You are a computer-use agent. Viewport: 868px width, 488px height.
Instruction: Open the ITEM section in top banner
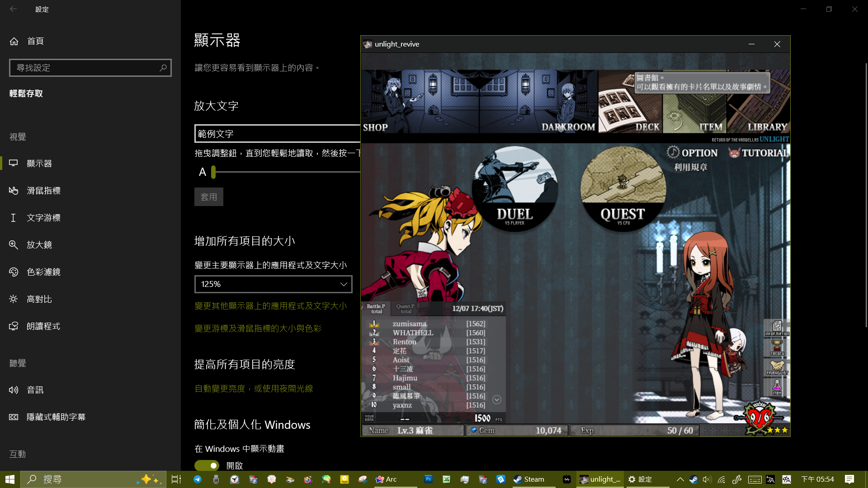[694, 102]
